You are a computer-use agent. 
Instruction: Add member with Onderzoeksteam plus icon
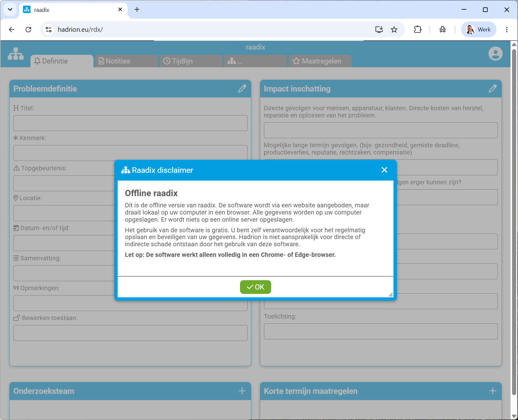pyautogui.click(x=242, y=391)
